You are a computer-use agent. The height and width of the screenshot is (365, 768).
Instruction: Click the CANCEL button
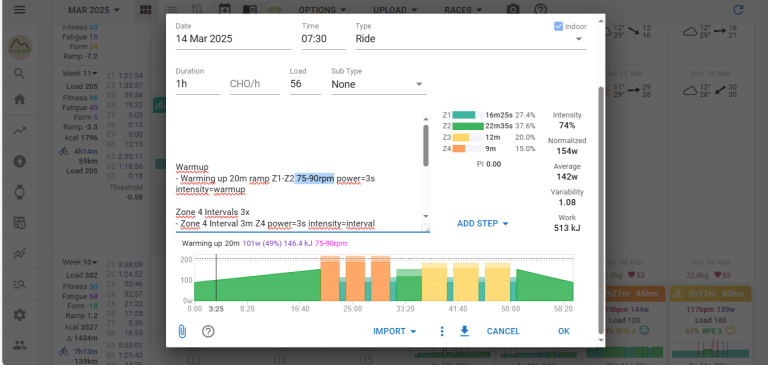point(503,332)
